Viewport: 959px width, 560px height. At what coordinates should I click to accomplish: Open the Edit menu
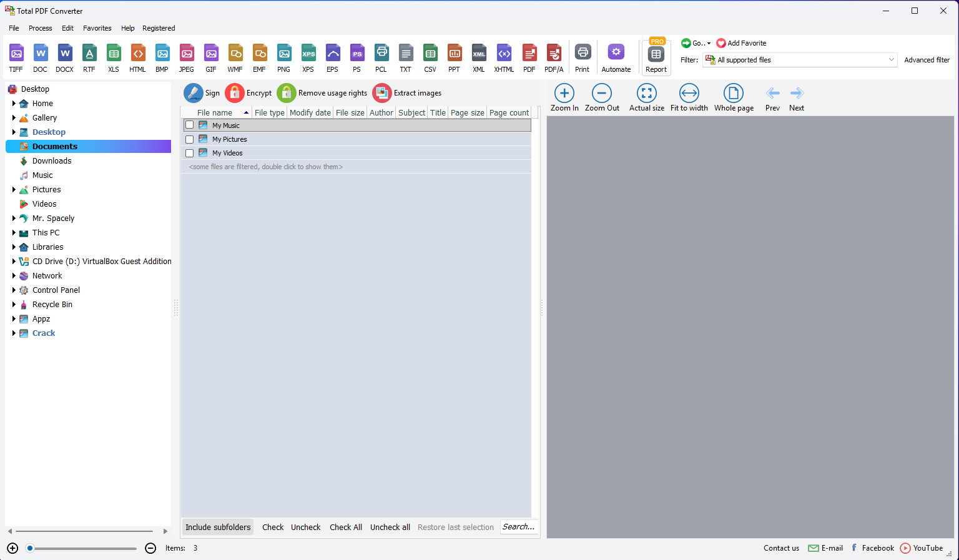coord(67,28)
